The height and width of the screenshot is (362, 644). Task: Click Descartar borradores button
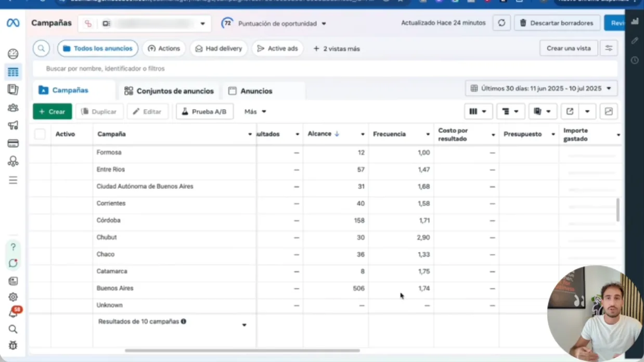[557, 23]
